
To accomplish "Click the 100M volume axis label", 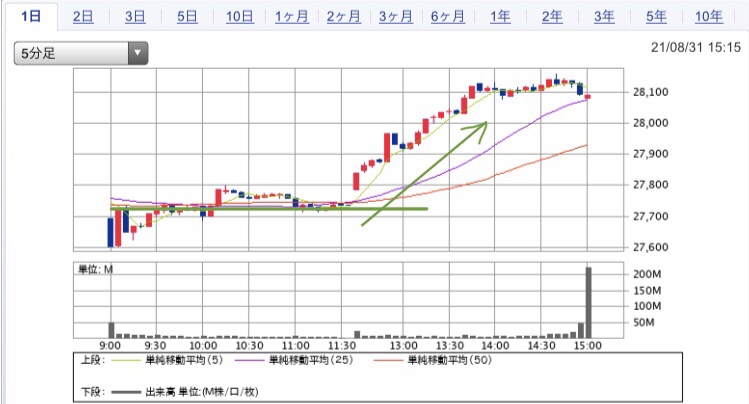I will (647, 306).
